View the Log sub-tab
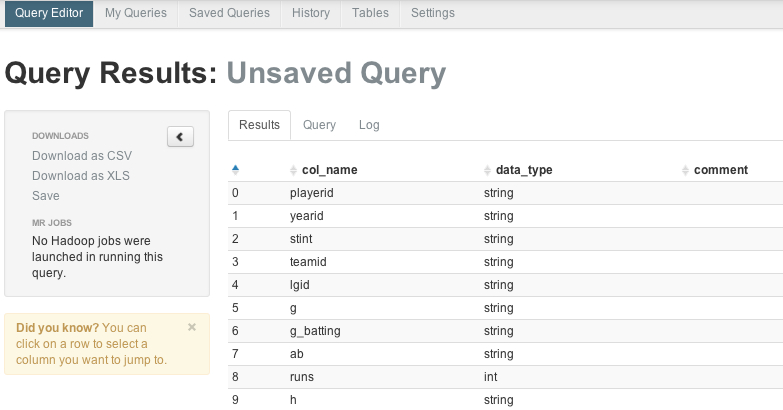 [x=369, y=125]
